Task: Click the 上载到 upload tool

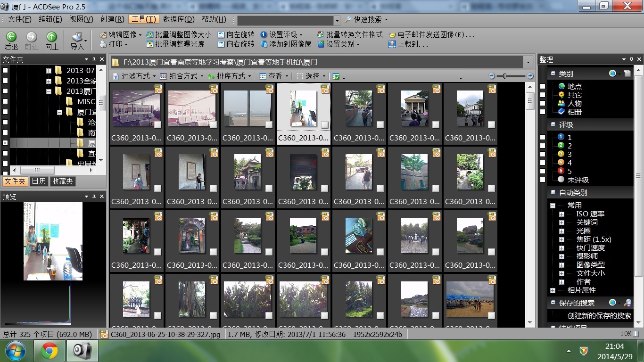Action: click(x=408, y=44)
